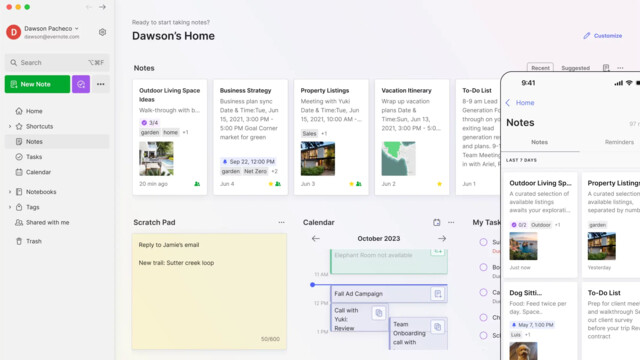Select Notes tab on phone screen
The image size is (640, 360).
tap(539, 142)
